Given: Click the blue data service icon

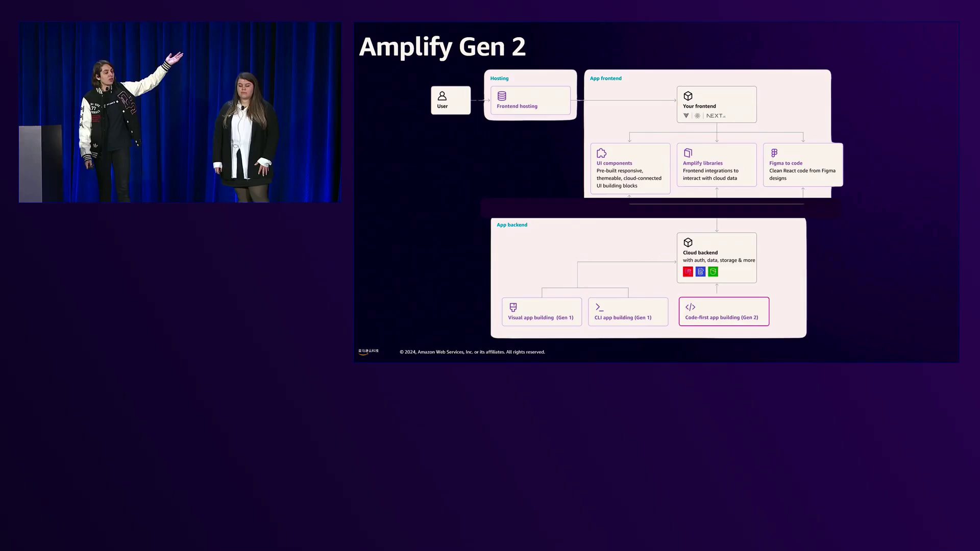Looking at the screenshot, I should tap(701, 272).
